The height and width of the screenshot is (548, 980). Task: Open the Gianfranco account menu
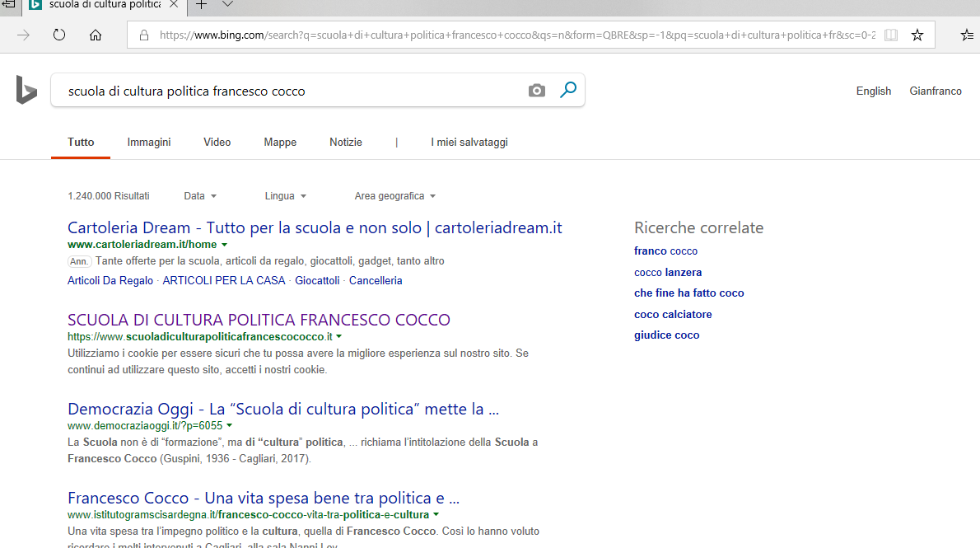[935, 91]
